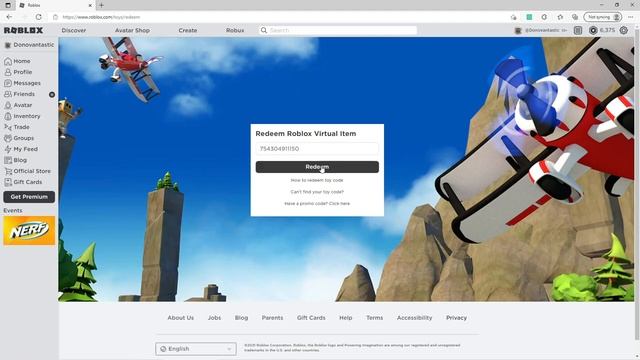Open 'How to redeem toy code' link

coord(317,180)
